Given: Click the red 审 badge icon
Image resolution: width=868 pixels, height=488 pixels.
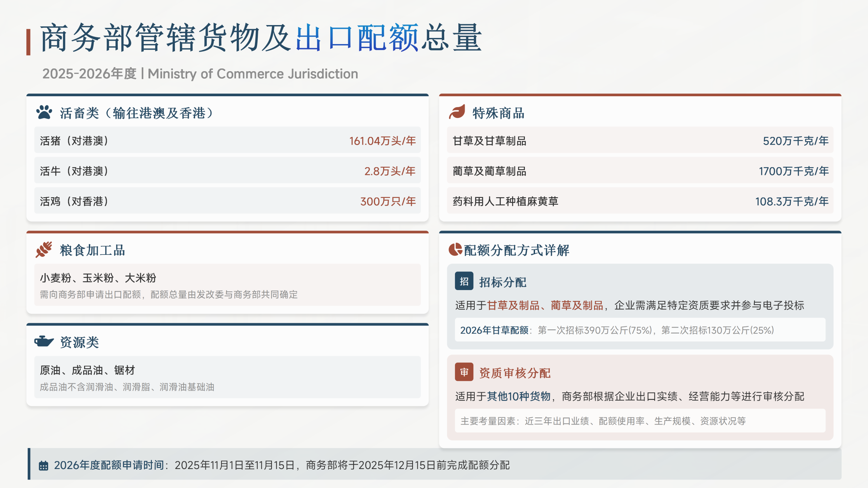Looking at the screenshot, I should [x=464, y=372].
